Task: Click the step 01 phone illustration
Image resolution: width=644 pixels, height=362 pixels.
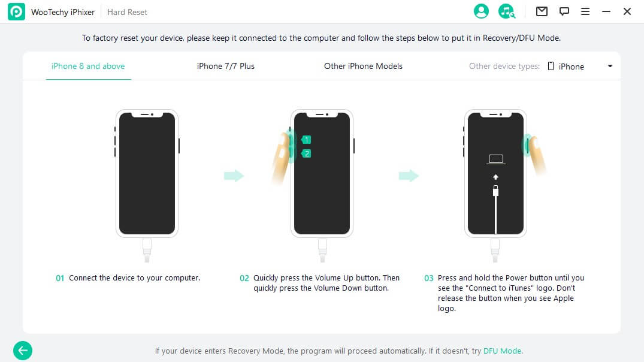Action: pos(147,186)
